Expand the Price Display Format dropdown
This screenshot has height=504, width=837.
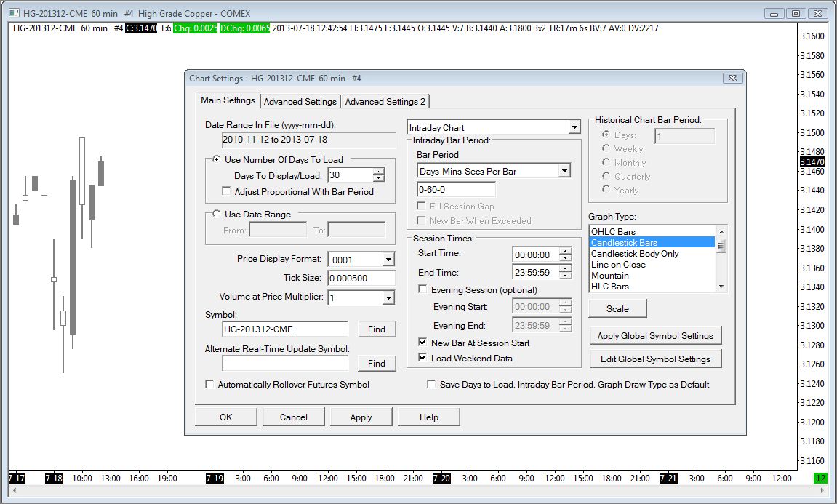(388, 260)
